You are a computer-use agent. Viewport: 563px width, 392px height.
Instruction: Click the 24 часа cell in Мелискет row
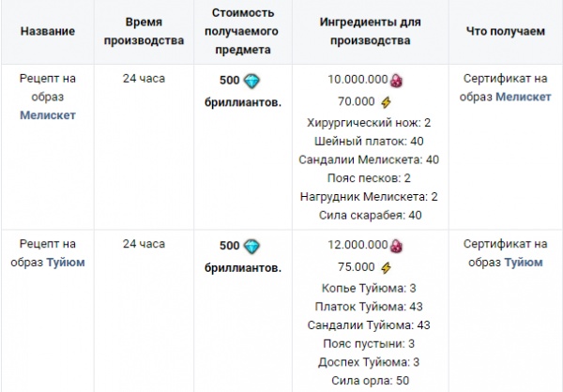[x=144, y=78]
